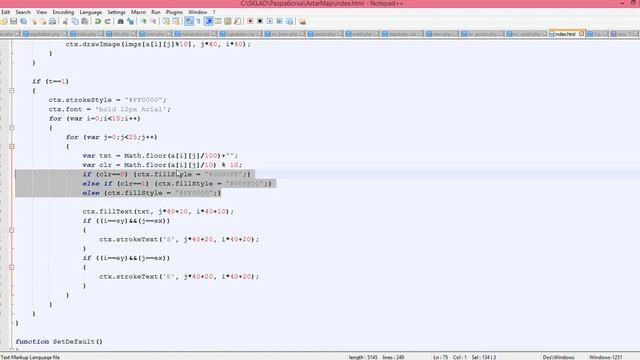Click the highlighted 'else if (clr==1)' line
Screen dimensions: 640x360
point(177,184)
